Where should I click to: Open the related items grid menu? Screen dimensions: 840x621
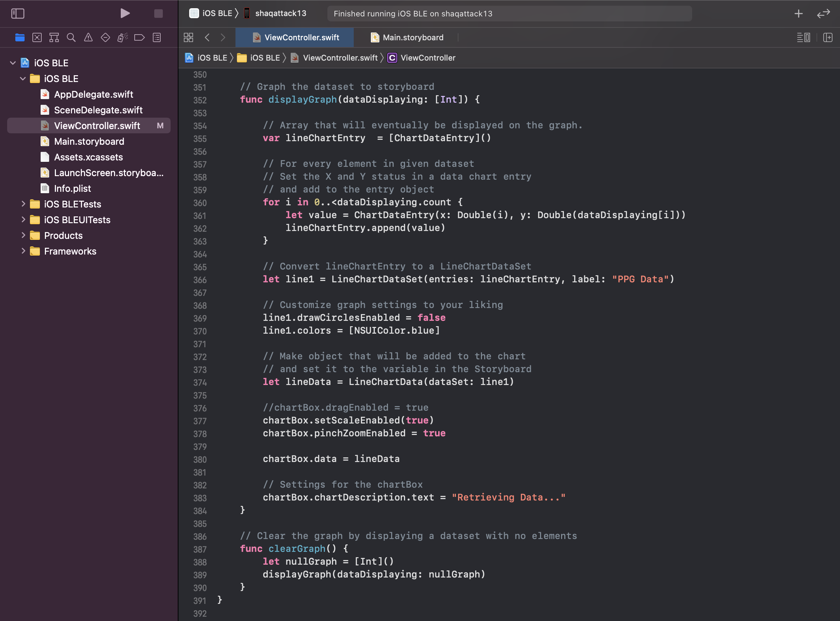(188, 37)
